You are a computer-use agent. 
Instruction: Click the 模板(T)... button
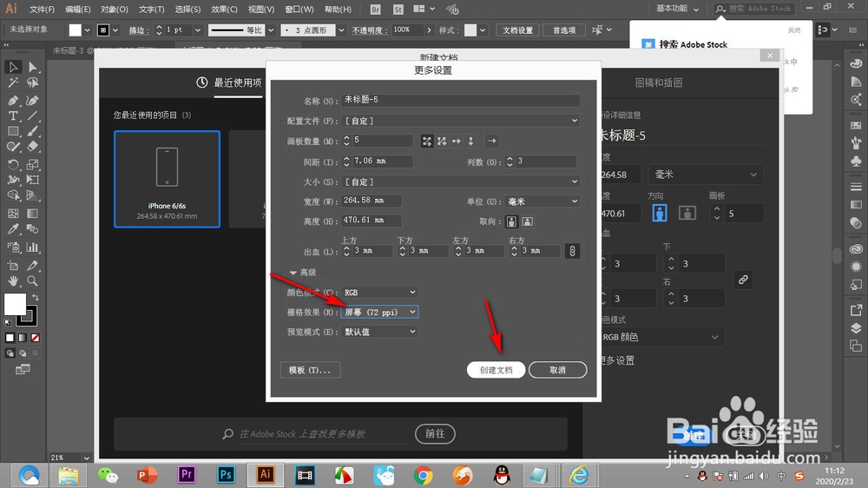pyautogui.click(x=310, y=370)
